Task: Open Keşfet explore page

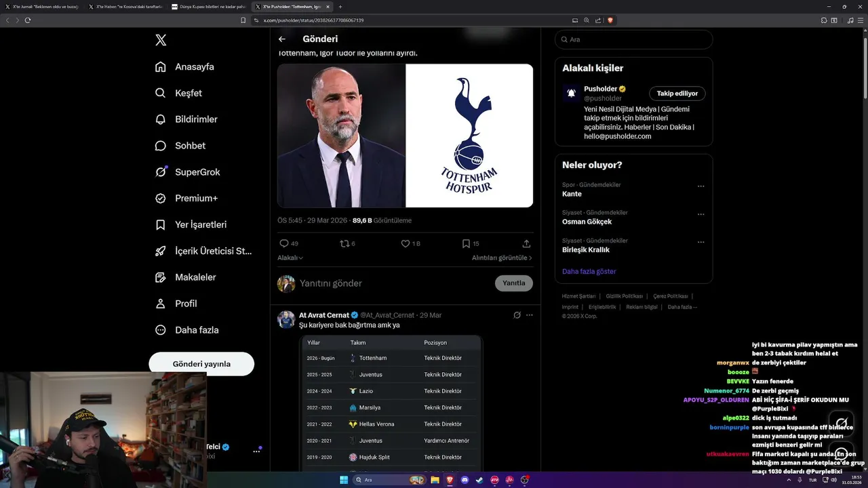Action: 178,93
